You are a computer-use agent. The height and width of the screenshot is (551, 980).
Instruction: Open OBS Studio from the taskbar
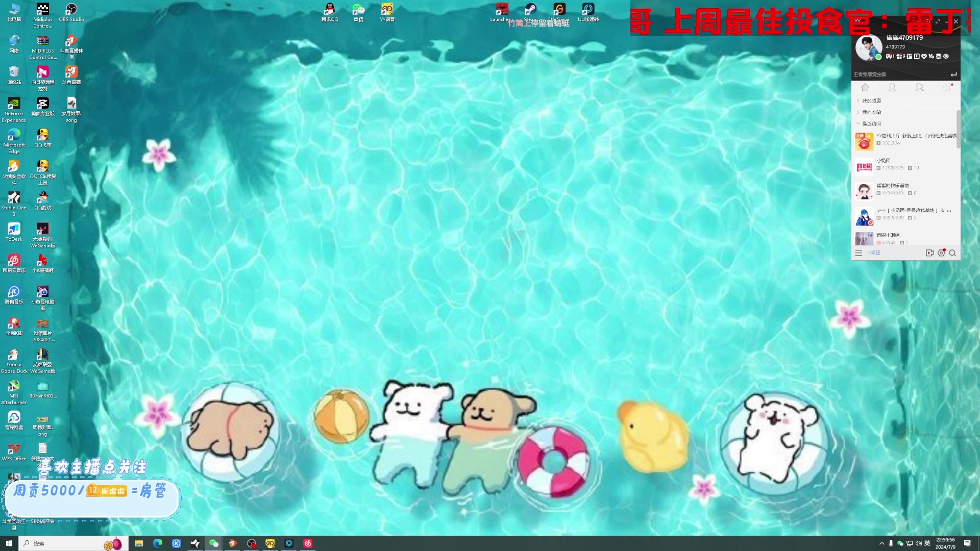(251, 543)
